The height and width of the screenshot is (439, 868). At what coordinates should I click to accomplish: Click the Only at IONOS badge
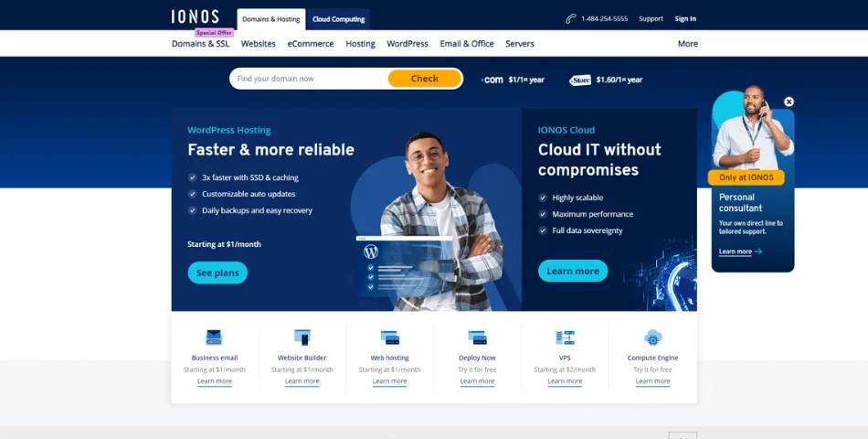point(746,178)
